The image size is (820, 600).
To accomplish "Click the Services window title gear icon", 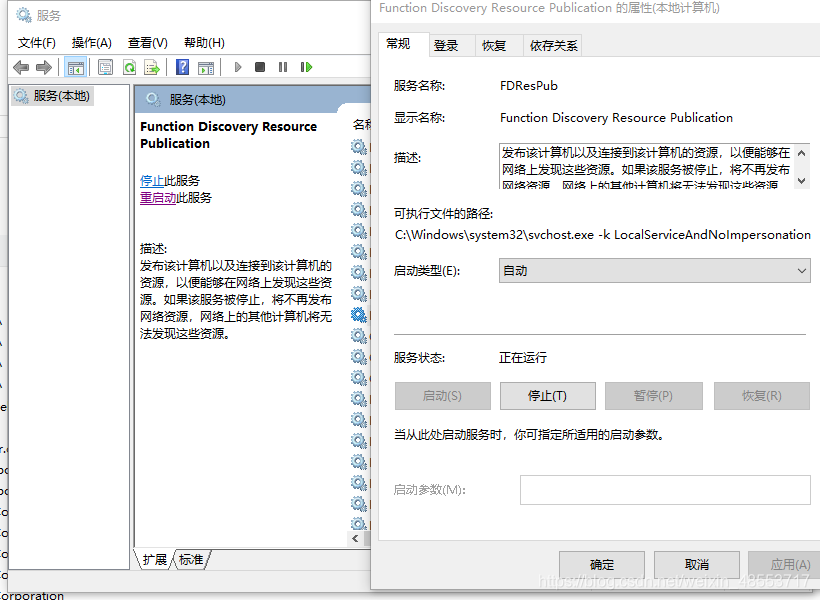I will click(24, 15).
